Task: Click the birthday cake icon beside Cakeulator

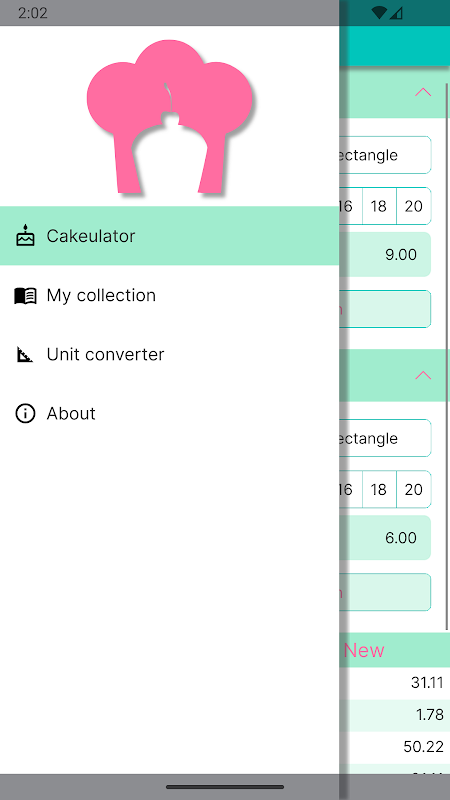Action: (x=25, y=236)
